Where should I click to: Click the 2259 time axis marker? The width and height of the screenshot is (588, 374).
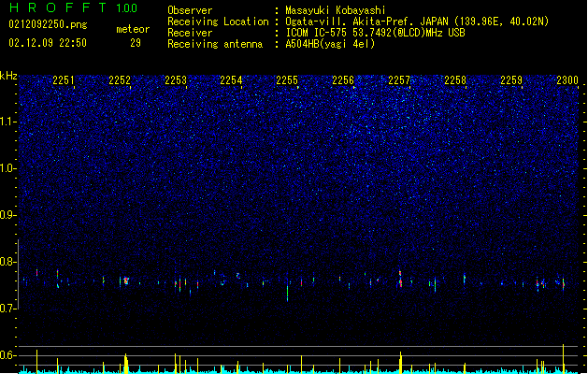(x=511, y=80)
